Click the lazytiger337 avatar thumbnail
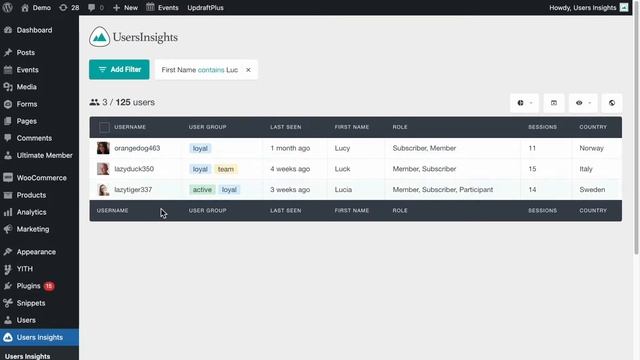The height and width of the screenshot is (360, 640). 103,190
